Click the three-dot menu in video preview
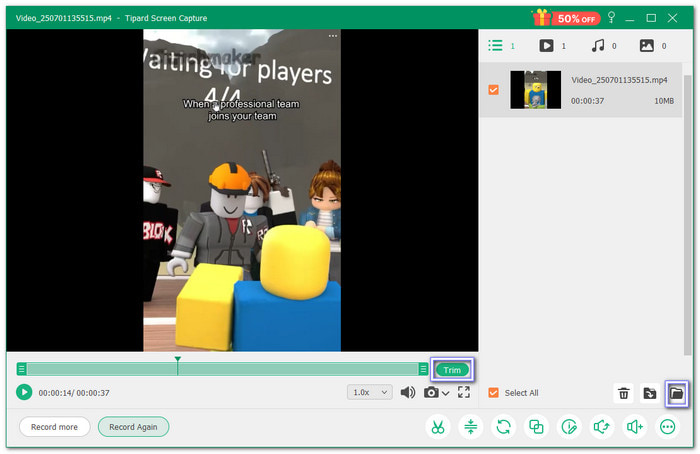 [333, 36]
